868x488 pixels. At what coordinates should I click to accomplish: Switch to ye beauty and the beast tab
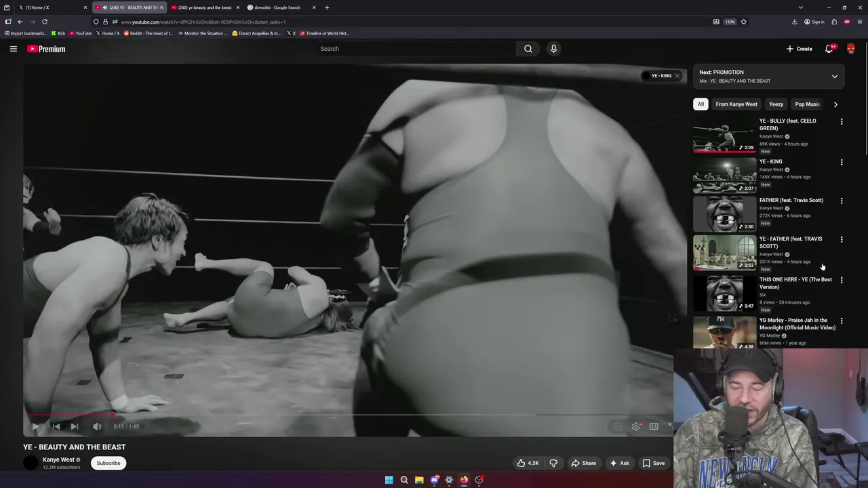click(x=205, y=7)
